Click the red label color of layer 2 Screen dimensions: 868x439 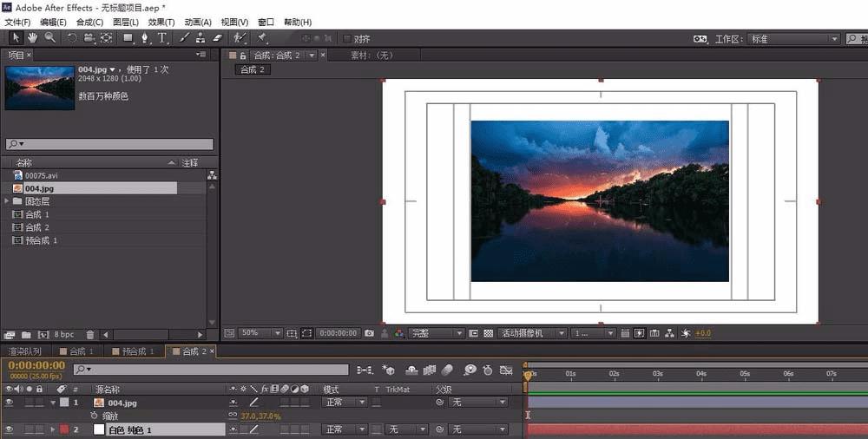coord(64,429)
